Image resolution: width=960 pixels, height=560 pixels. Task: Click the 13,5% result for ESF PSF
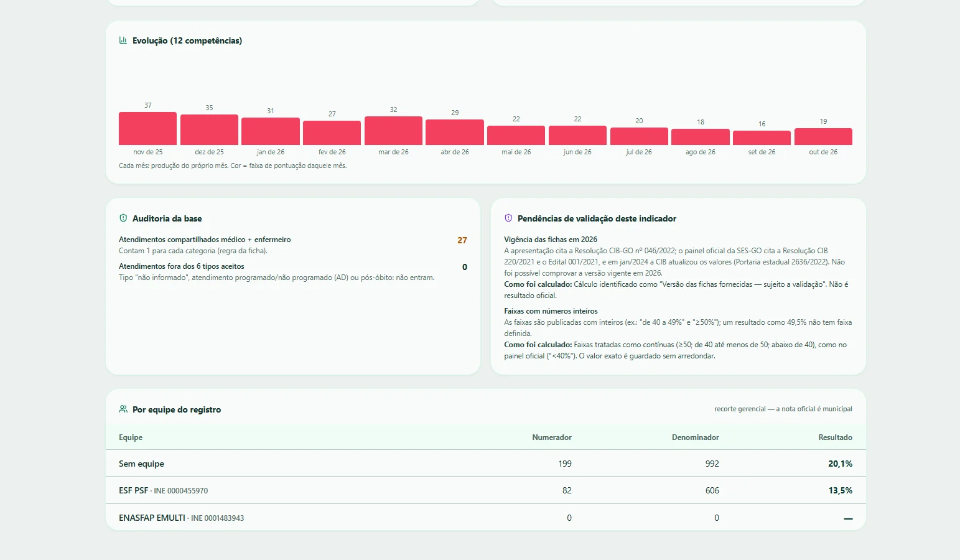[840, 490]
